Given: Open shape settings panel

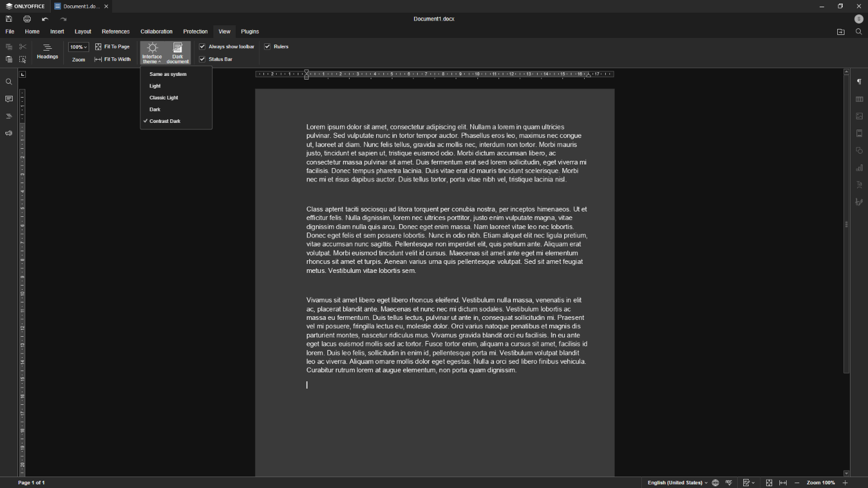Looking at the screenshot, I should click(859, 150).
